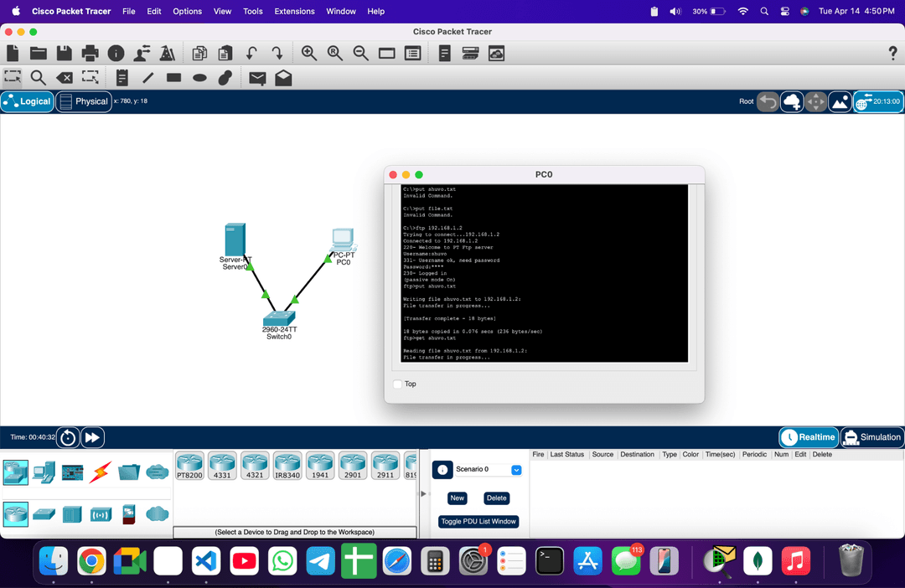Click the Add Complex PDU open envelope icon
The image size is (905, 588).
click(x=283, y=78)
